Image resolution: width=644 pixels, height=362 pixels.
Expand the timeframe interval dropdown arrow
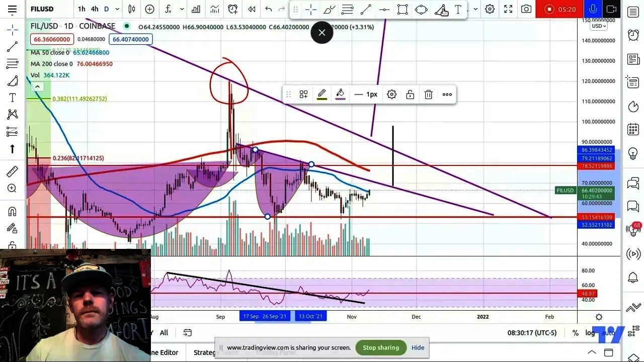pos(117,9)
